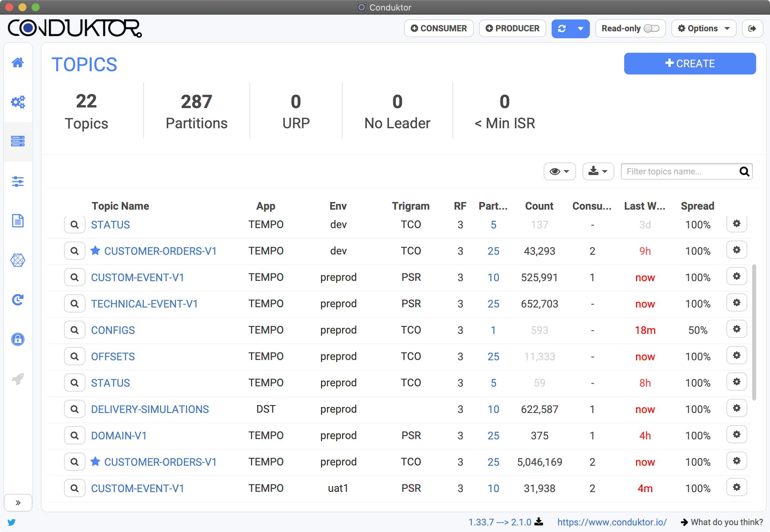This screenshot has width=770, height=532.
Task: Open the polygon network icon in sidebar
Action: coord(18,260)
